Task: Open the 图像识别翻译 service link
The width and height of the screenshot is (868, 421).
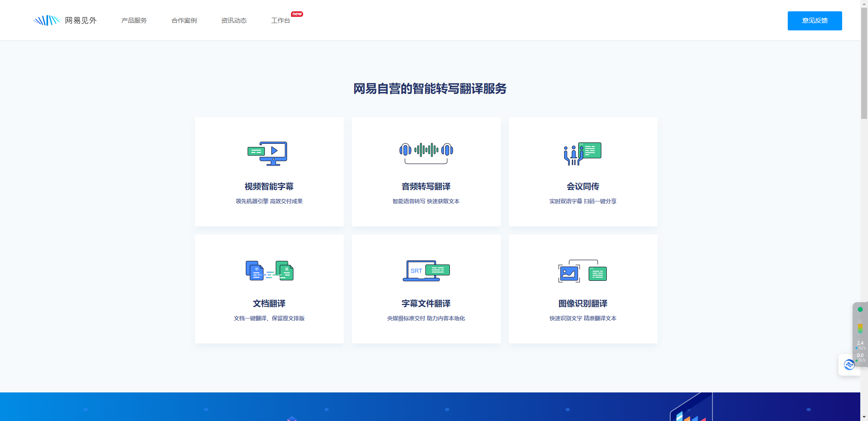Action: (583, 304)
